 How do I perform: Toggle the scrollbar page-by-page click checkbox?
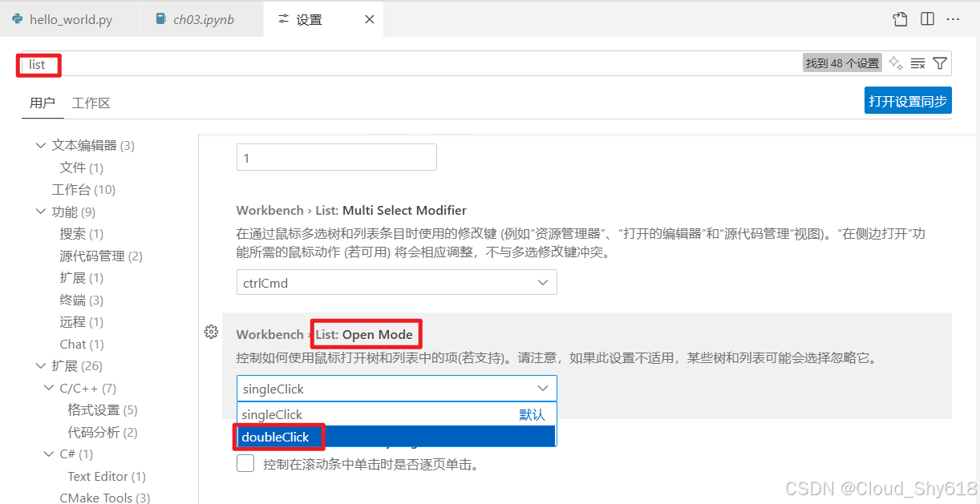[x=245, y=464]
